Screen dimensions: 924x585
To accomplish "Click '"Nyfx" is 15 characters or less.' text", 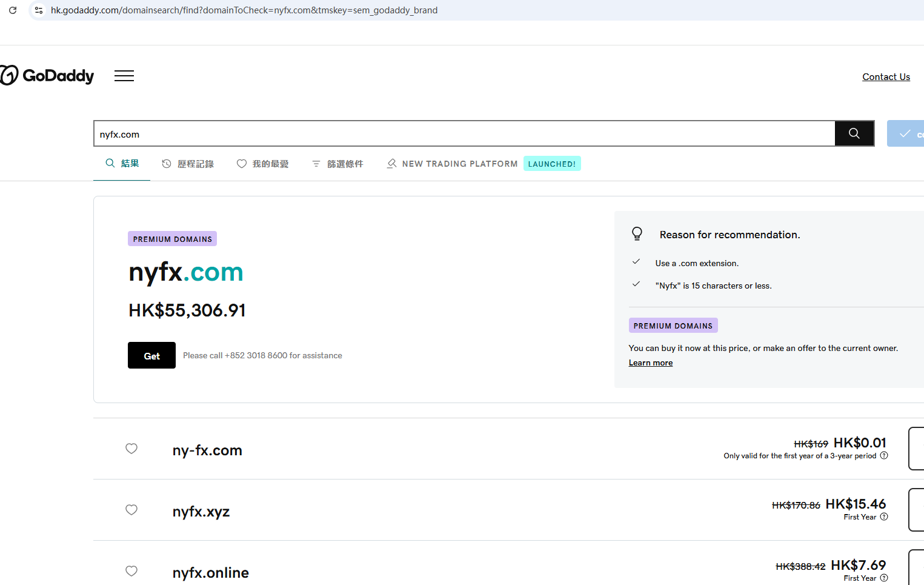I will tap(713, 286).
